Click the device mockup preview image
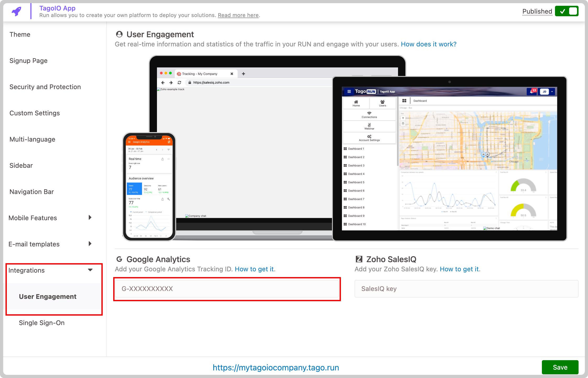 (345, 148)
